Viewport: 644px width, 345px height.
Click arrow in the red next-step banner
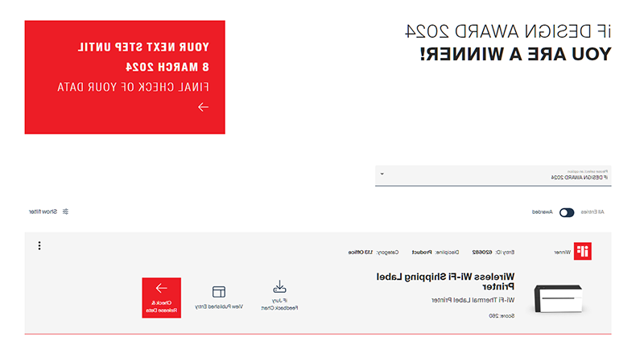203,107
